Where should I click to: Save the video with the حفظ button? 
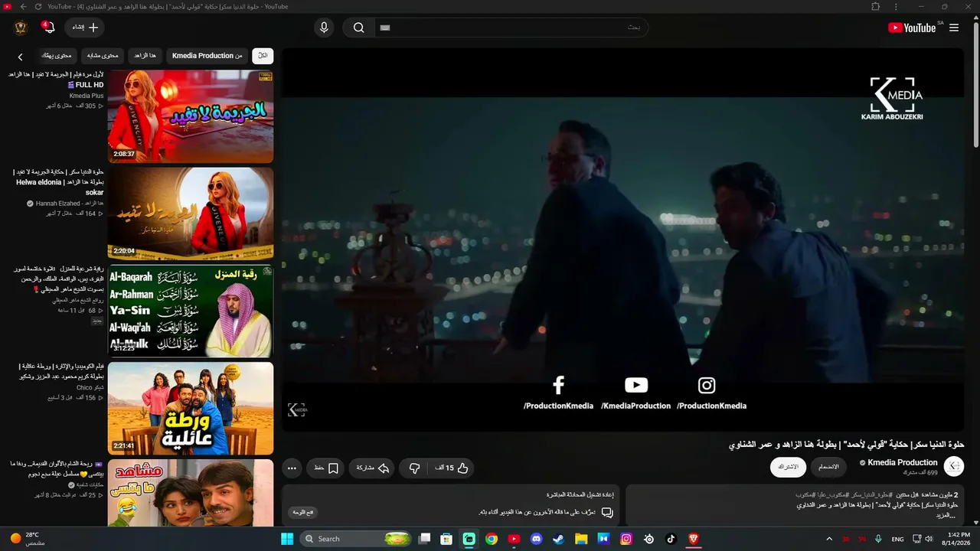point(326,468)
